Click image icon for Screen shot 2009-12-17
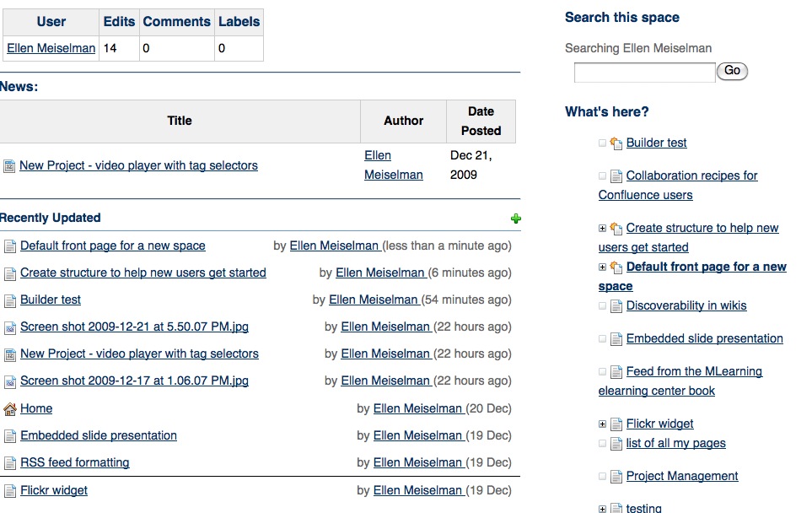Image resolution: width=812 pixels, height=513 pixels. click(x=10, y=381)
